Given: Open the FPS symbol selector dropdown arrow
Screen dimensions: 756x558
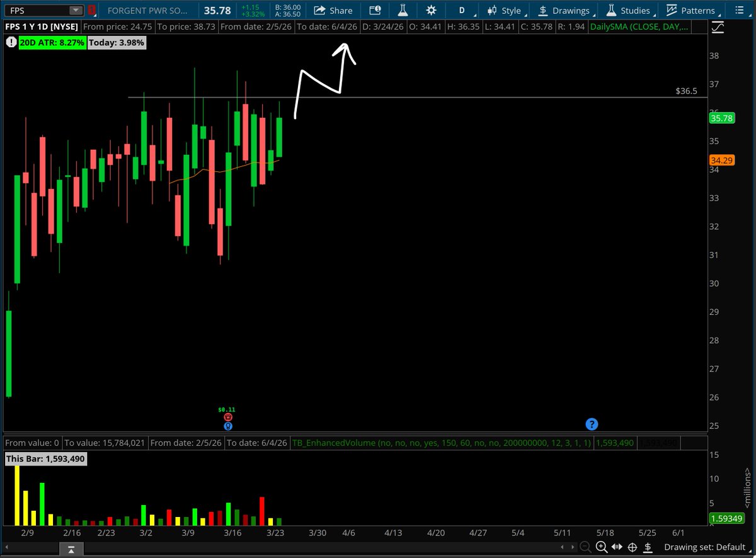Looking at the screenshot, I should pos(76,10).
